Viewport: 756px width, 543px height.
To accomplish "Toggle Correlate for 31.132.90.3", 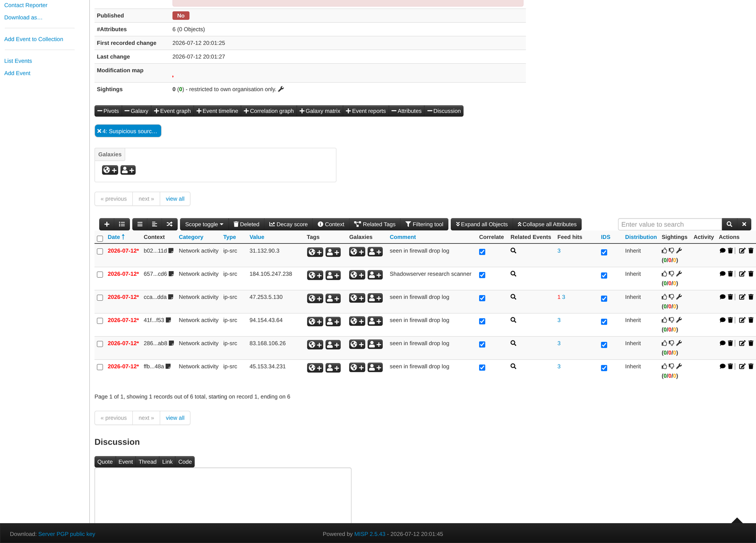I will [x=482, y=252].
